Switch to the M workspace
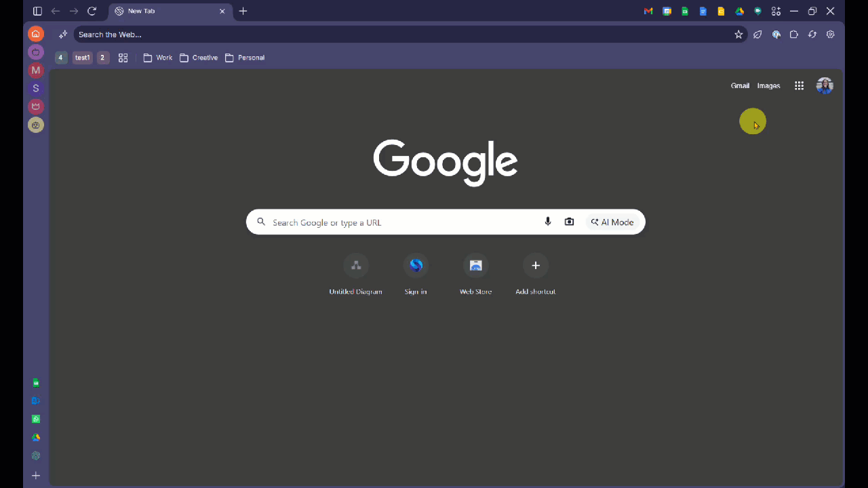868x488 pixels. (36, 70)
